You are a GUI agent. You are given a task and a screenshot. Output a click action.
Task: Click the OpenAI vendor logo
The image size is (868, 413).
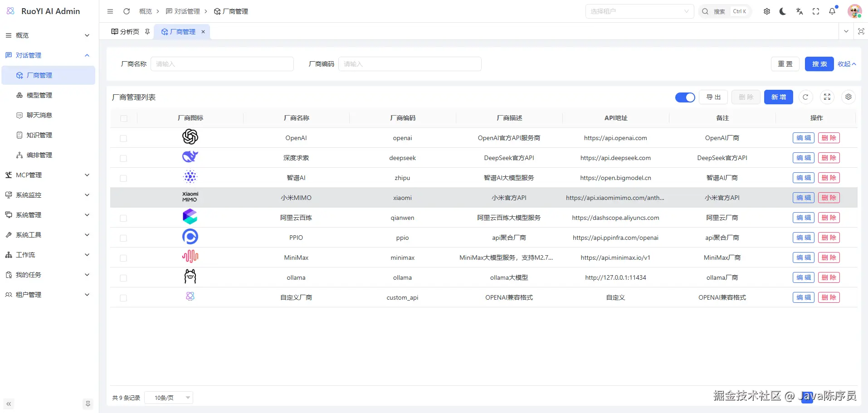tap(190, 137)
